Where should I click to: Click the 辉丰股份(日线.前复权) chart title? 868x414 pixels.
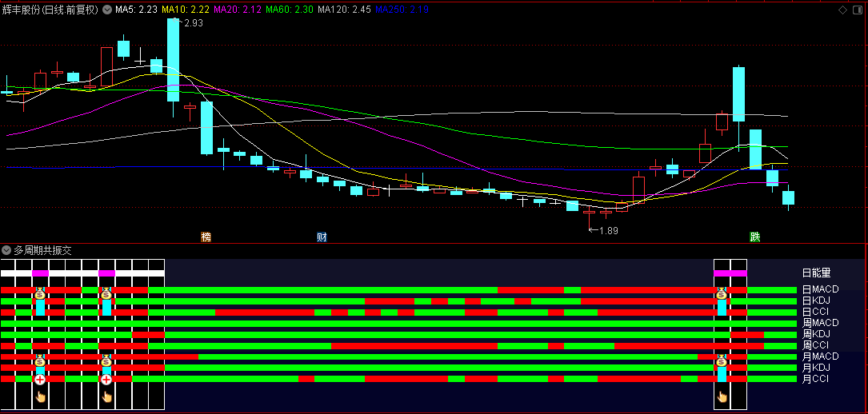50,10
